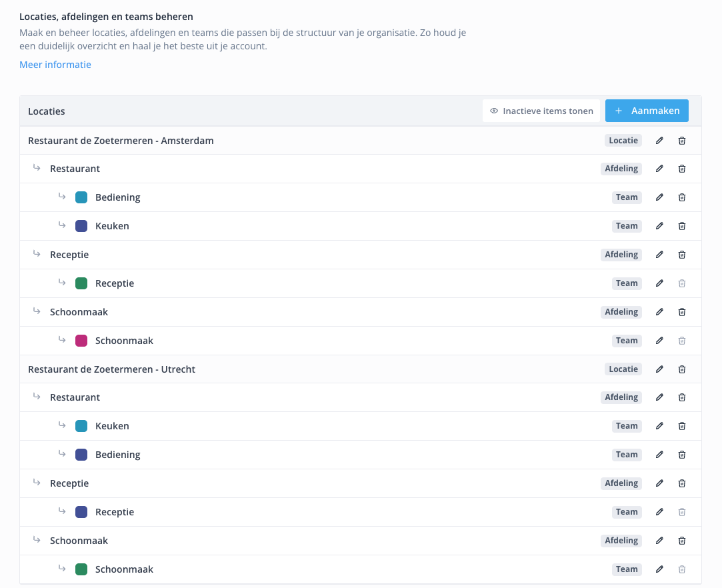Open the Meer informatie link
The image size is (722, 588).
click(x=55, y=65)
